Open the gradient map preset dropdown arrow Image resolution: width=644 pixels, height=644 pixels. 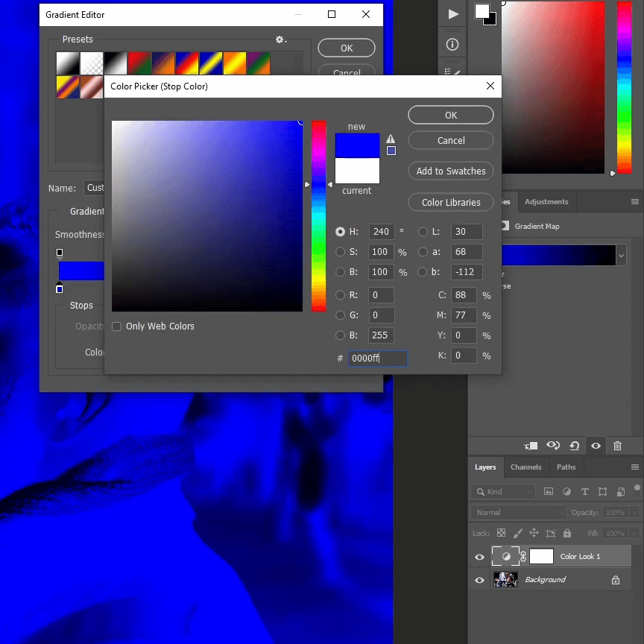pos(621,256)
